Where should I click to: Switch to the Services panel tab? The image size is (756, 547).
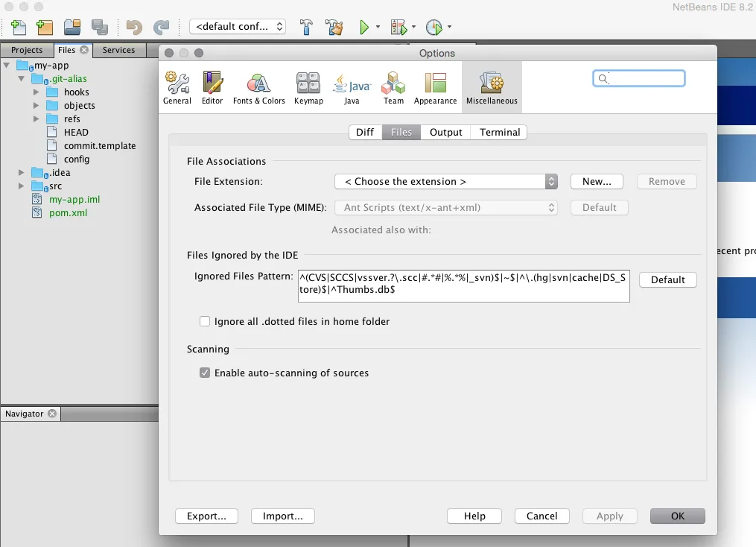118,50
